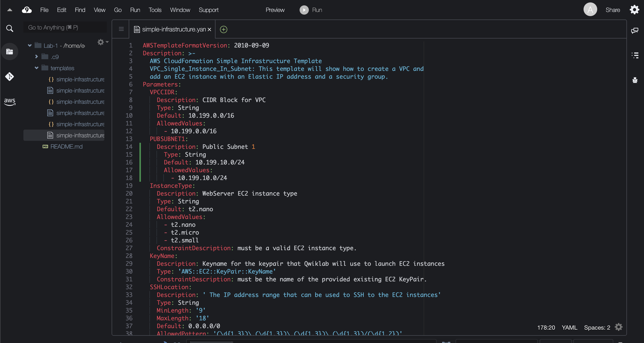Click line number 1 in the gutter
The height and width of the screenshot is (343, 644).
(130, 45)
